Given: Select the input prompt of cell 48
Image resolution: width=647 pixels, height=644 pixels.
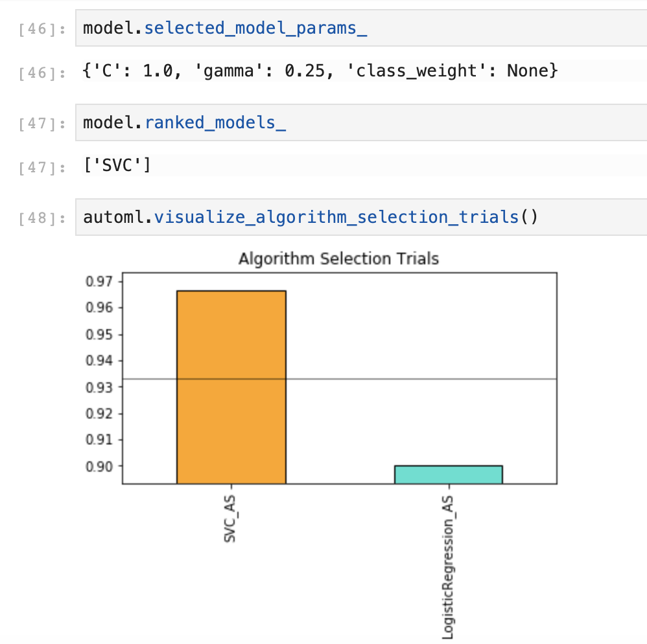Looking at the screenshot, I should click(41, 218).
